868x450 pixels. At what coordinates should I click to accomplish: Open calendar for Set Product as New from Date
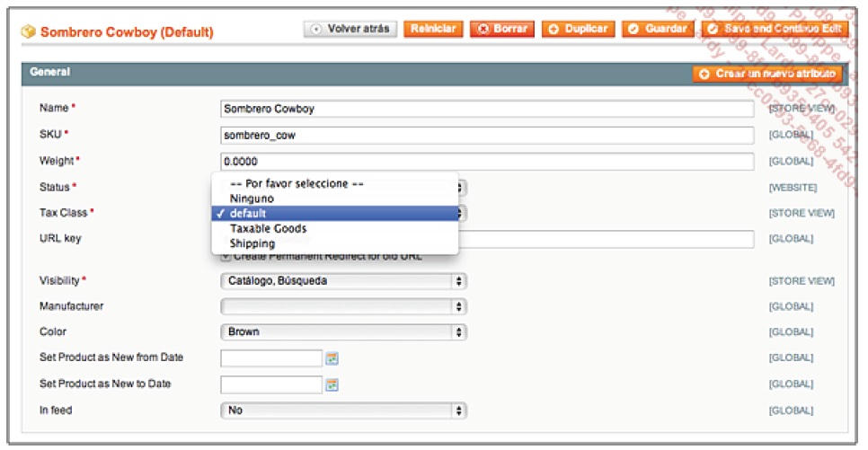point(332,357)
